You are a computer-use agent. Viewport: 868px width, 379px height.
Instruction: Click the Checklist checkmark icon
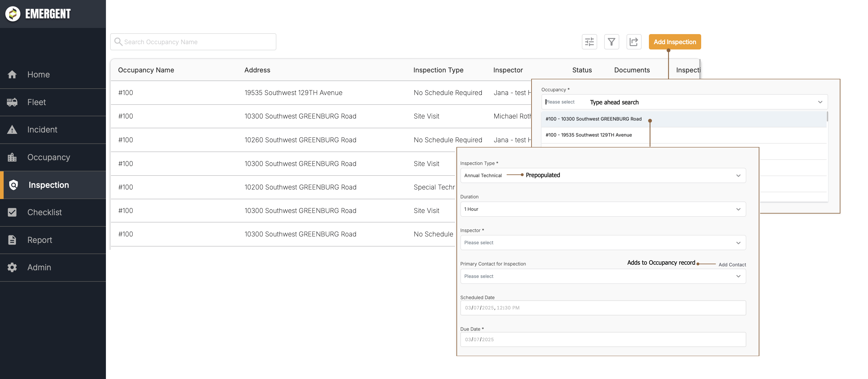[12, 212]
